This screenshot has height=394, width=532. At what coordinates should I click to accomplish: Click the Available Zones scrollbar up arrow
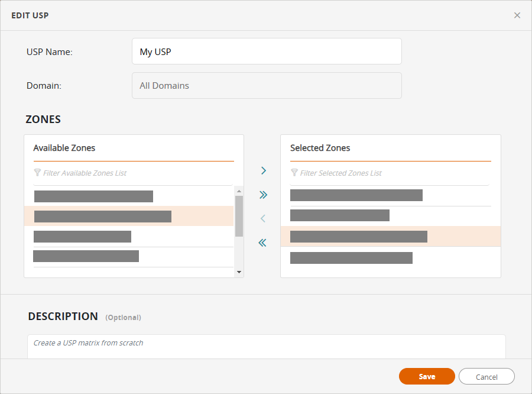(x=239, y=191)
